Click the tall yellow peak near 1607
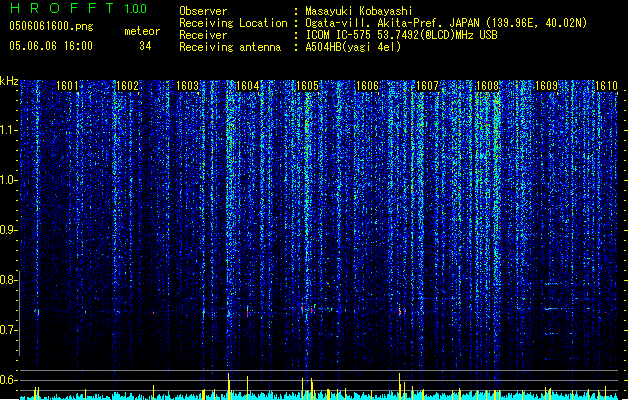 pos(400,386)
